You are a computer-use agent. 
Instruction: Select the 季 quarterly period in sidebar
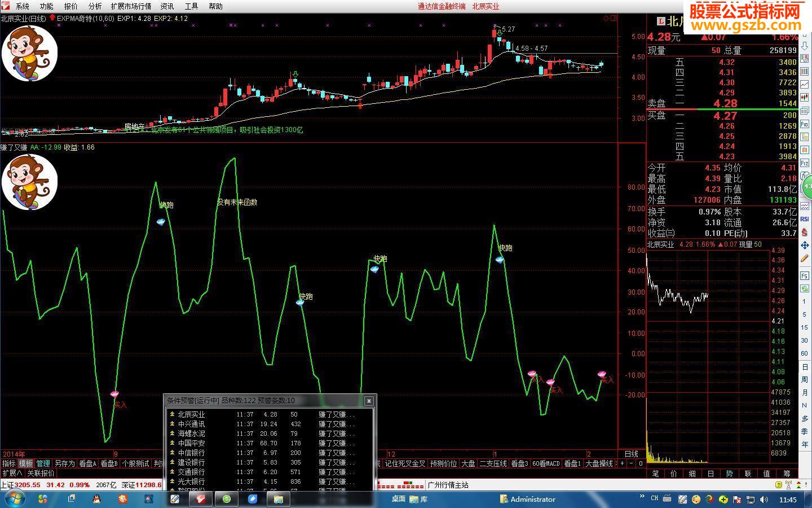[x=805, y=431]
